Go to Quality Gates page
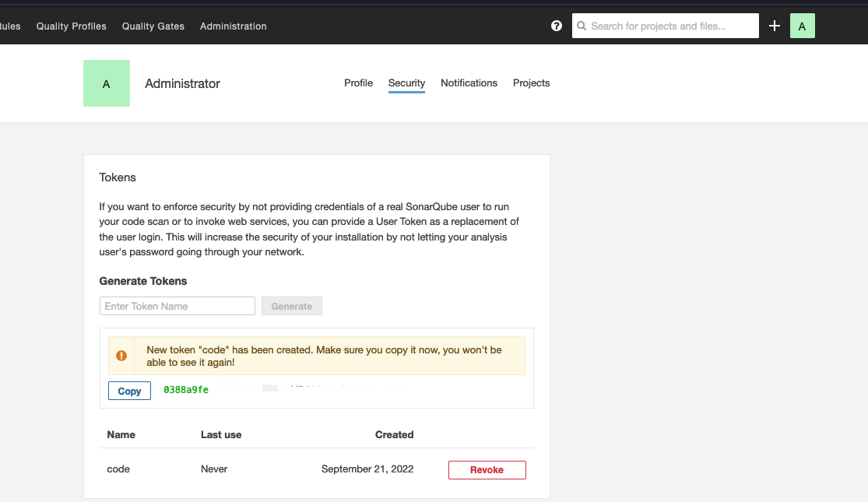This screenshot has width=868, height=502. coord(153,26)
